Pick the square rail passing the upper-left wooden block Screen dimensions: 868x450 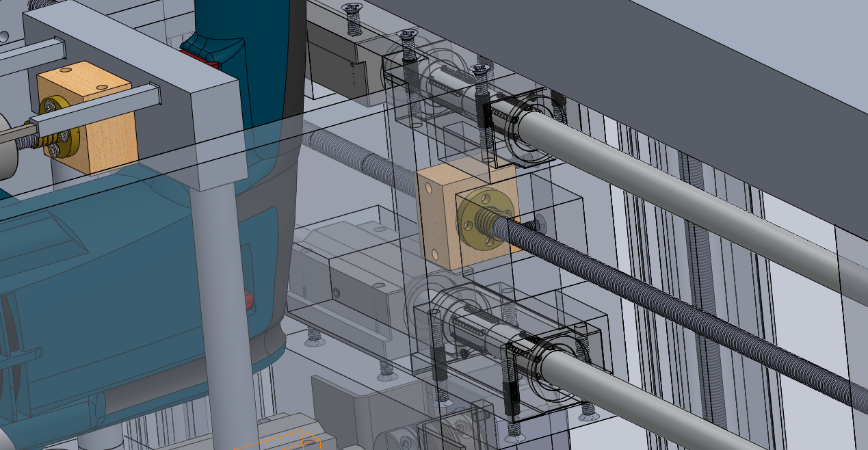click(96, 109)
